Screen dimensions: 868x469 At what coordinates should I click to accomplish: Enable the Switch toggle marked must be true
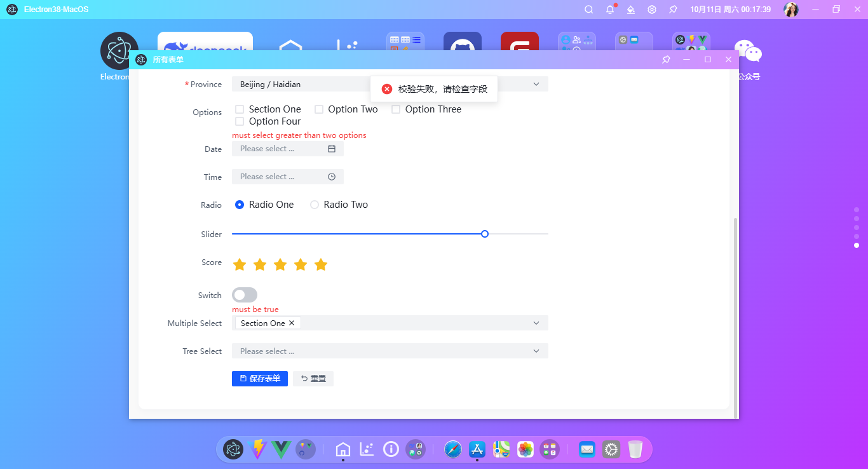coord(245,295)
